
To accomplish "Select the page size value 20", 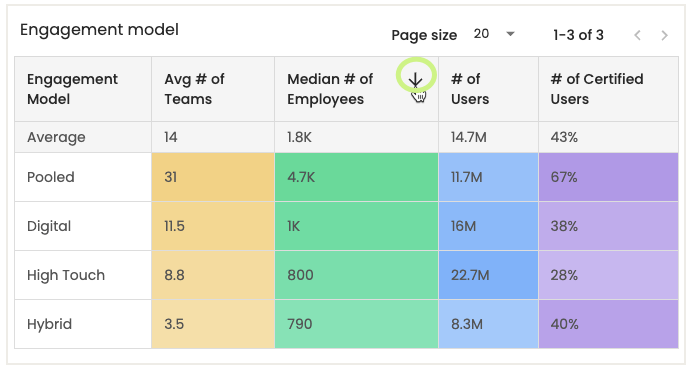I will point(481,34).
